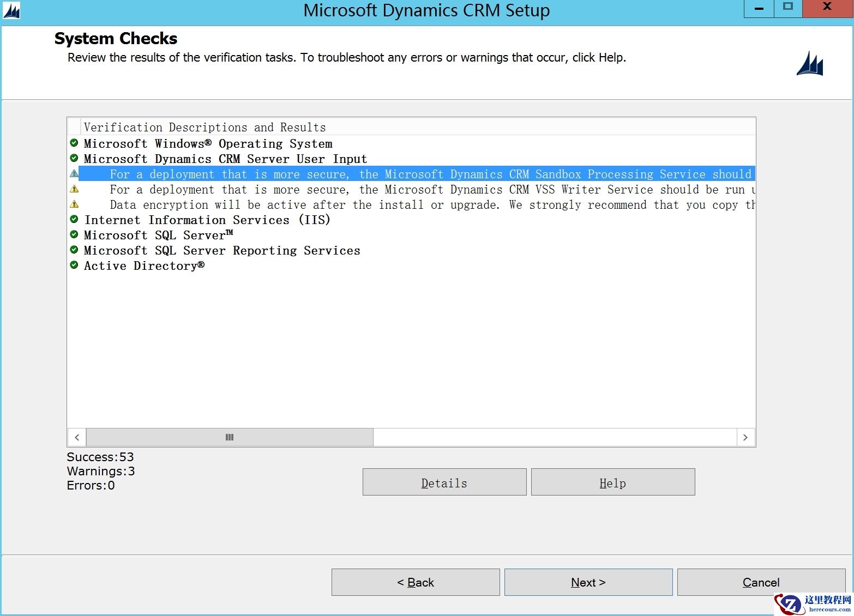This screenshot has width=854, height=616.
Task: Click the green check icon beside Microsoft Dynamics CRM Server User Input
Action: coord(74,158)
